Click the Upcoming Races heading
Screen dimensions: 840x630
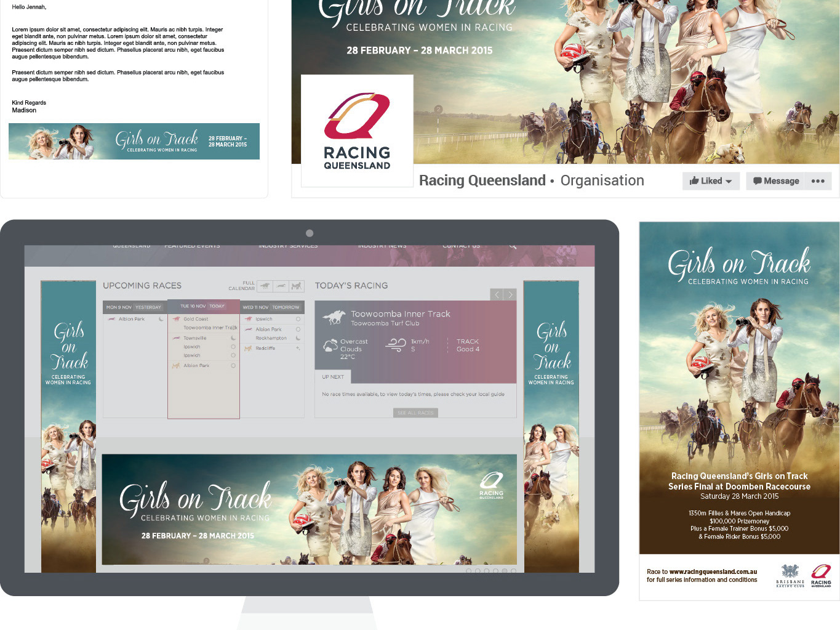coord(142,286)
